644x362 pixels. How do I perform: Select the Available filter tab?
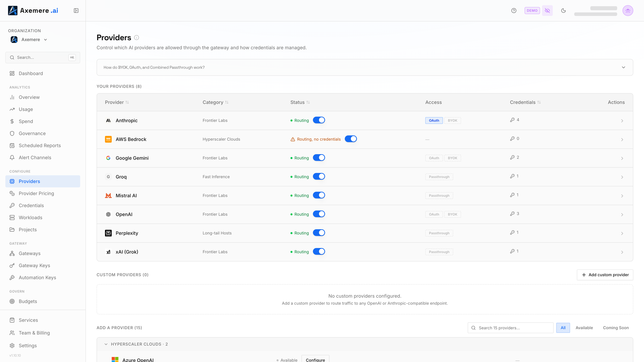[584, 328]
